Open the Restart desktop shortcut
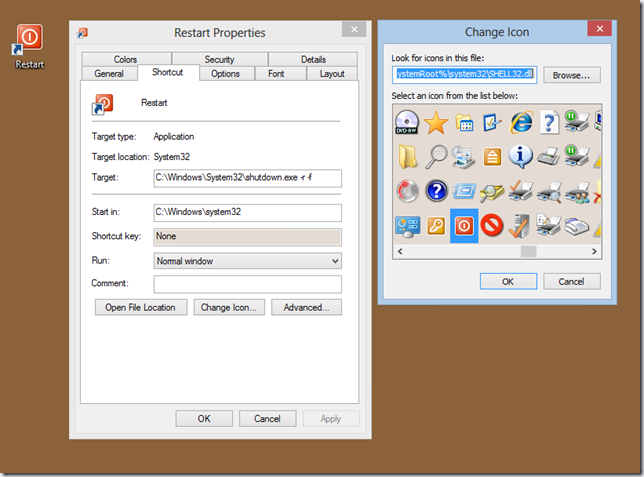Screen dimensions: 644x477 (30, 45)
